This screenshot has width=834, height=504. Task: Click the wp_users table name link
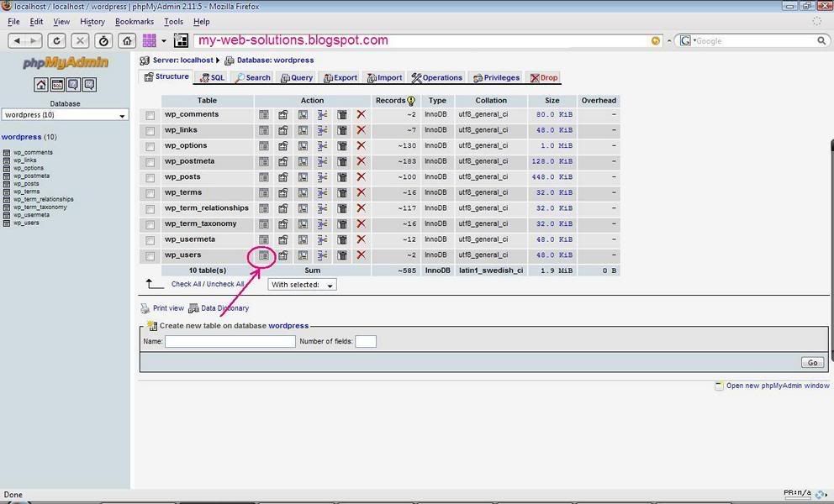[182, 255]
